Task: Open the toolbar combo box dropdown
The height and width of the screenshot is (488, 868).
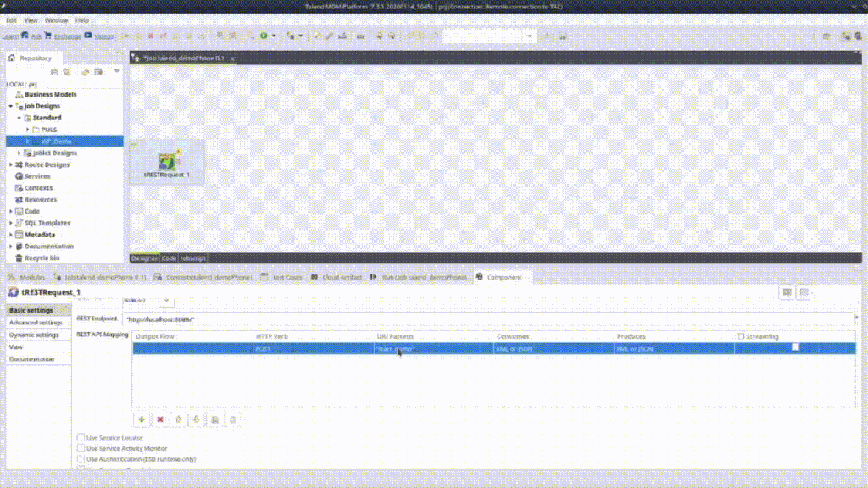Action: pos(530,36)
